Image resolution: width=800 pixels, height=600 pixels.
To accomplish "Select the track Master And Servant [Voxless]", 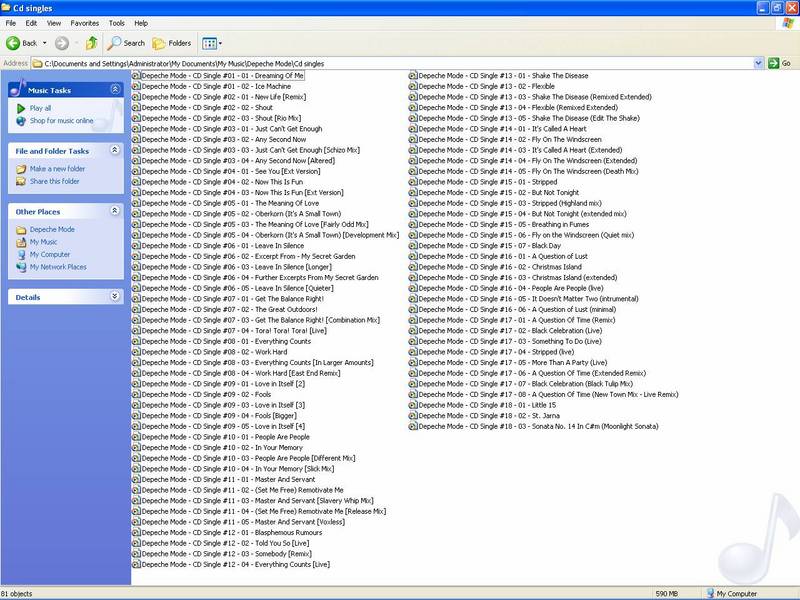I will (x=243, y=522).
